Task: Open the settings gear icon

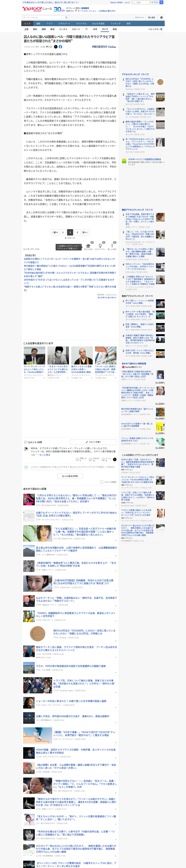Action: pos(161,18)
